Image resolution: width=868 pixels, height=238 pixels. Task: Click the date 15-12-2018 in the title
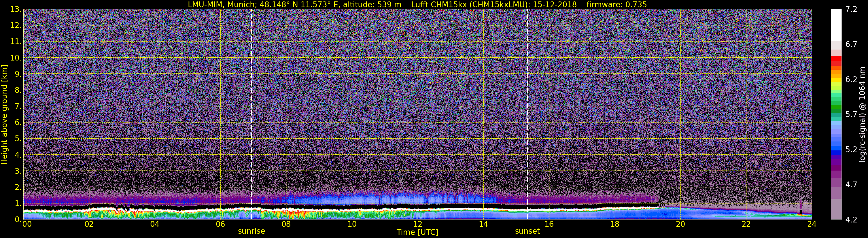coord(554,4)
